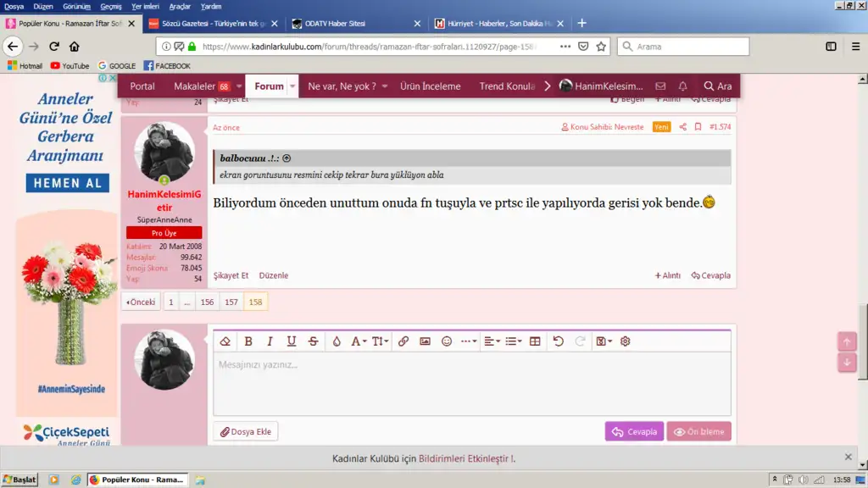Toggle strikethrough formatting in the editor
The image size is (868, 488).
(313, 341)
